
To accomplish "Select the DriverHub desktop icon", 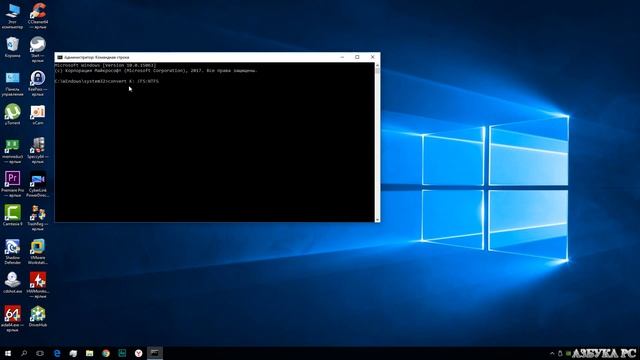I will click(x=38, y=316).
